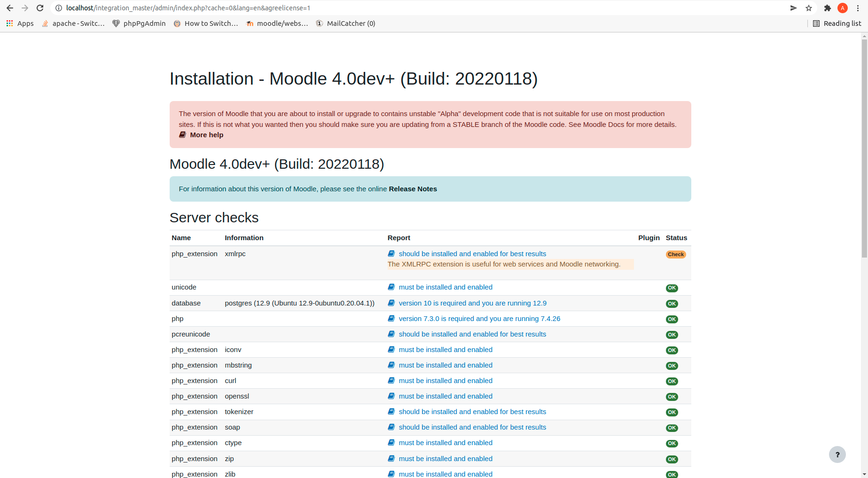Click the address bar URL

[188, 8]
